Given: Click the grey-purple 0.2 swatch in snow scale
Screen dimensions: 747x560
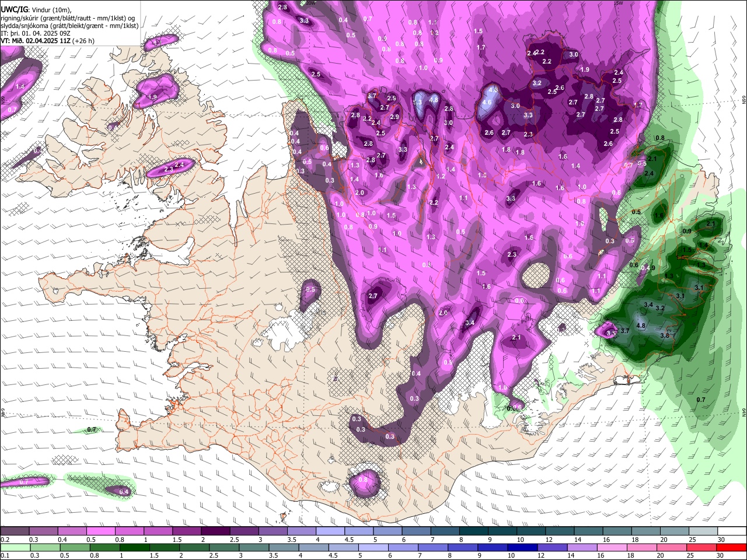Looking at the screenshot, I should point(15,531).
